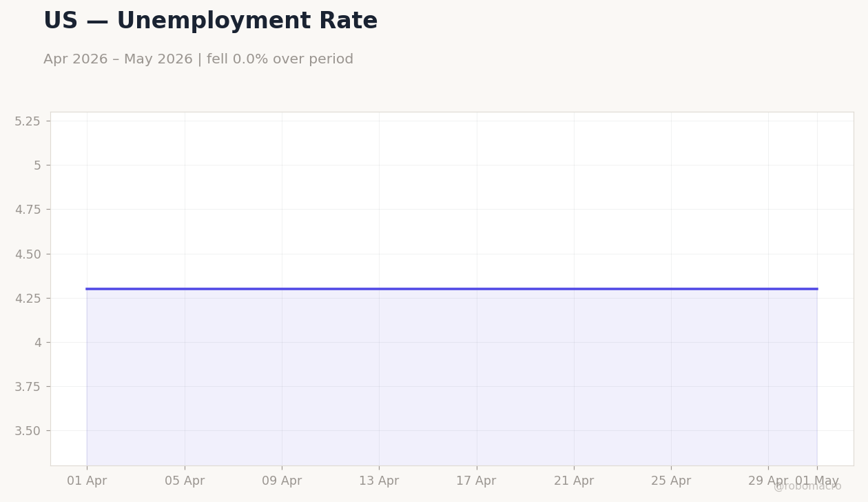Viewport: 868px width, 502px height.
Task: Click the shaded area under the line
Action: pos(452,378)
